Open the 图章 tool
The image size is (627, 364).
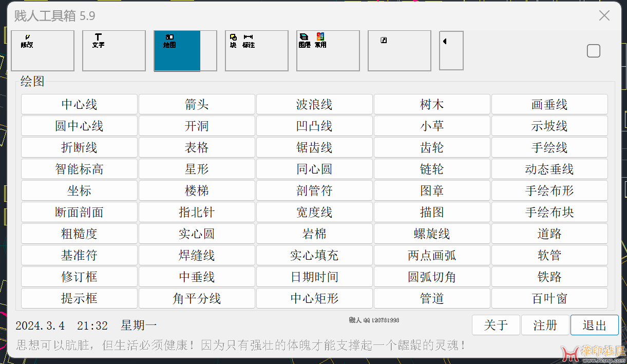432,190
